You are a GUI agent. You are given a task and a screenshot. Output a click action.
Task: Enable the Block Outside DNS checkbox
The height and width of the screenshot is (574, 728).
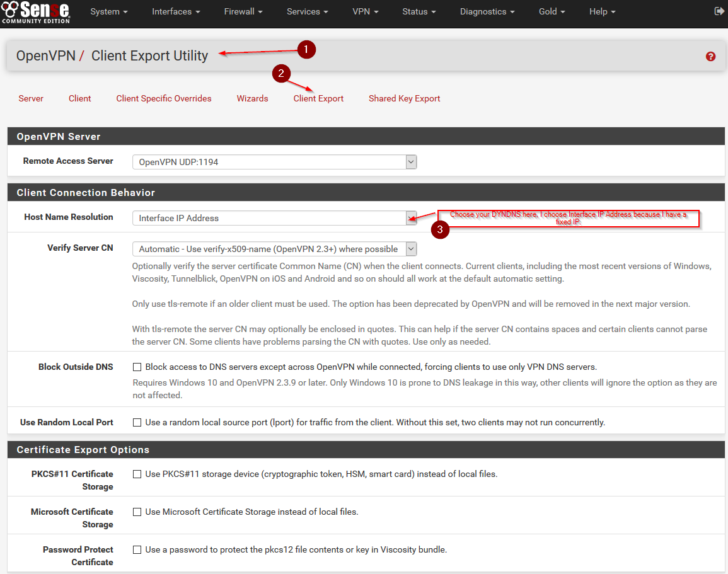[137, 367]
